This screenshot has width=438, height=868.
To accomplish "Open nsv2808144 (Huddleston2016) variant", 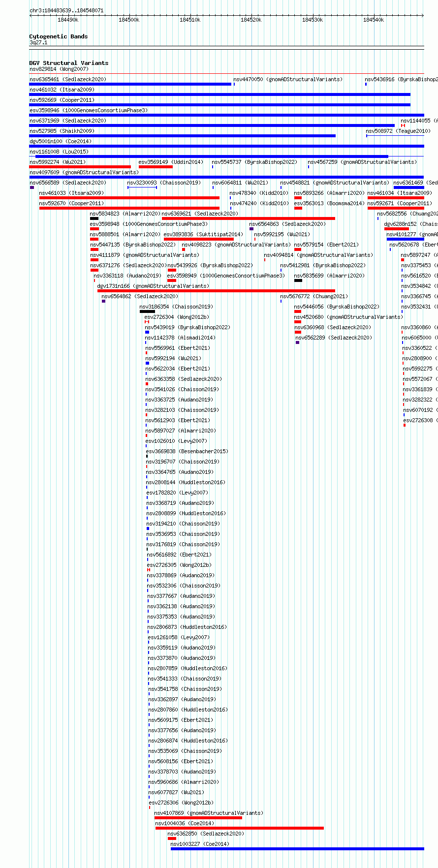I will pos(186,482).
